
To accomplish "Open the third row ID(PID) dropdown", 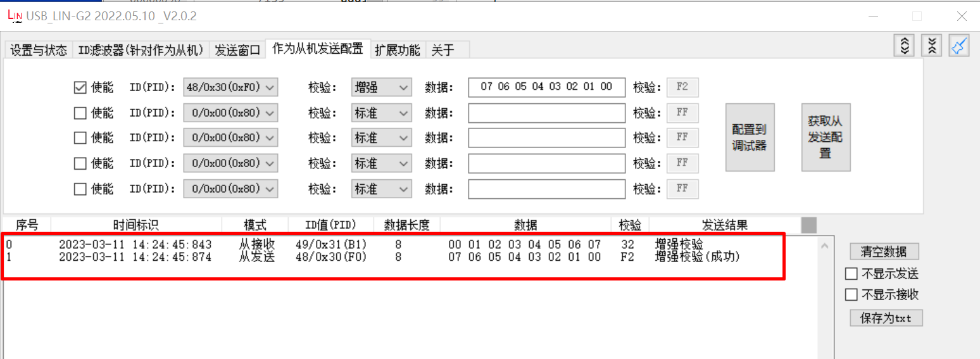I will [x=230, y=138].
